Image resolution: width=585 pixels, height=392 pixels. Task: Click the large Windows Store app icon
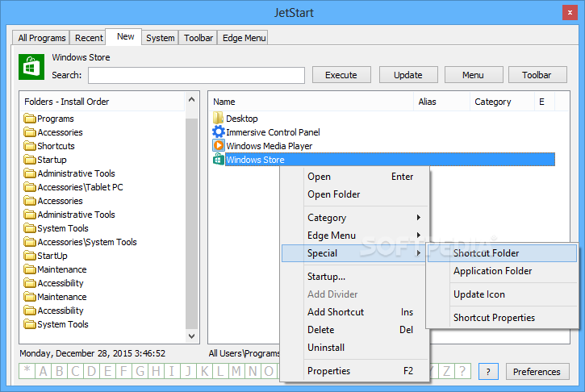pos(31,67)
